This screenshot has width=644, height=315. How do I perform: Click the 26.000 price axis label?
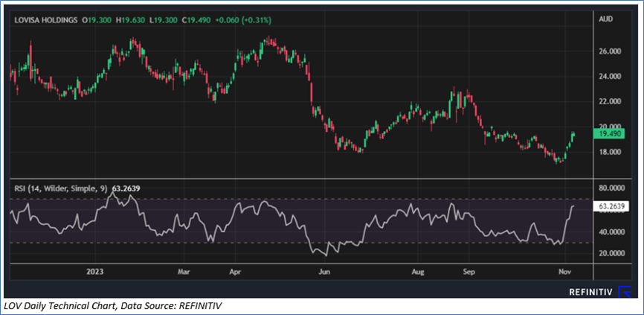coord(610,51)
